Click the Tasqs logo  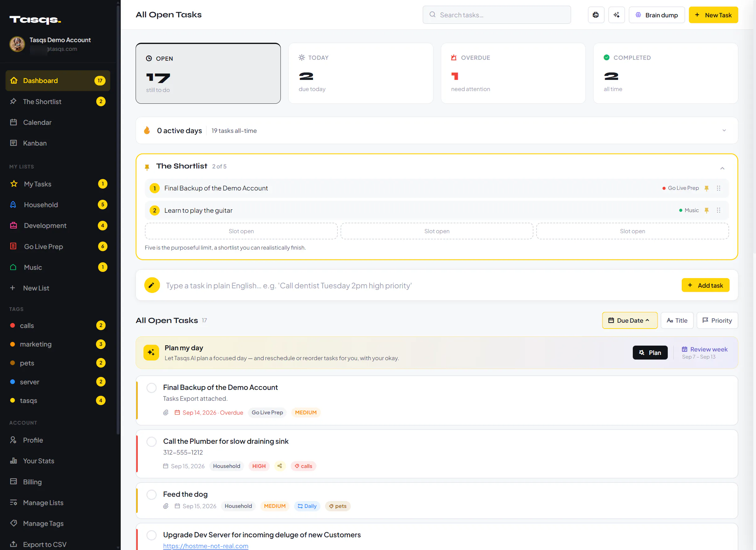pos(35,20)
